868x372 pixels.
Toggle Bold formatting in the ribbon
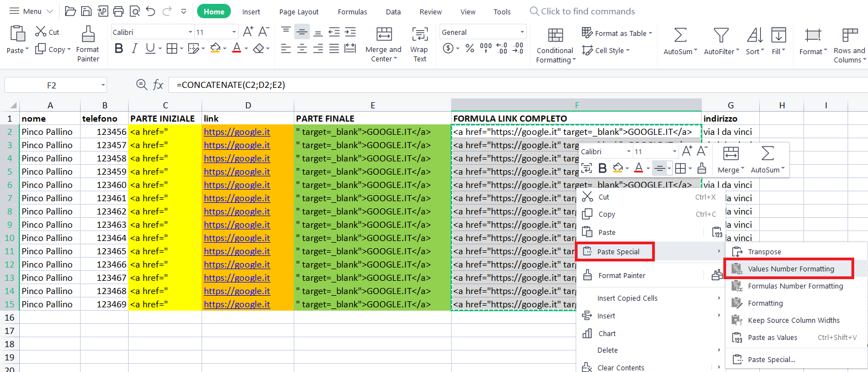pos(119,49)
